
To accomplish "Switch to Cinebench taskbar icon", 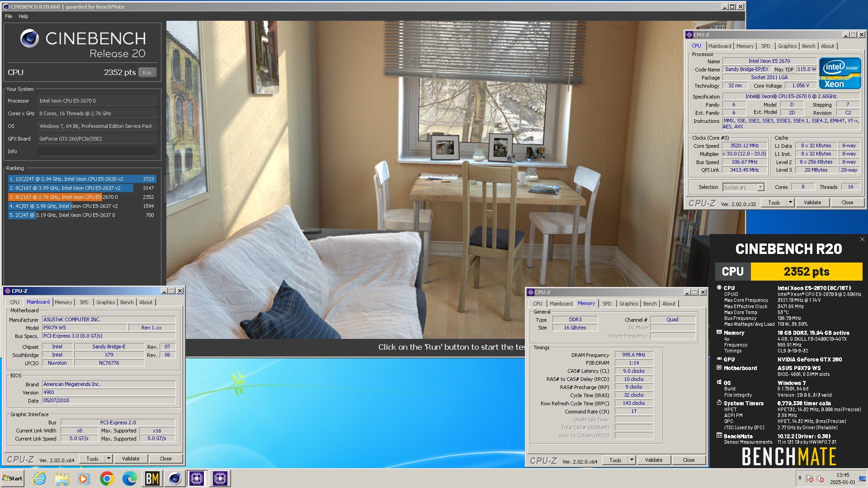I will pos(175,479).
